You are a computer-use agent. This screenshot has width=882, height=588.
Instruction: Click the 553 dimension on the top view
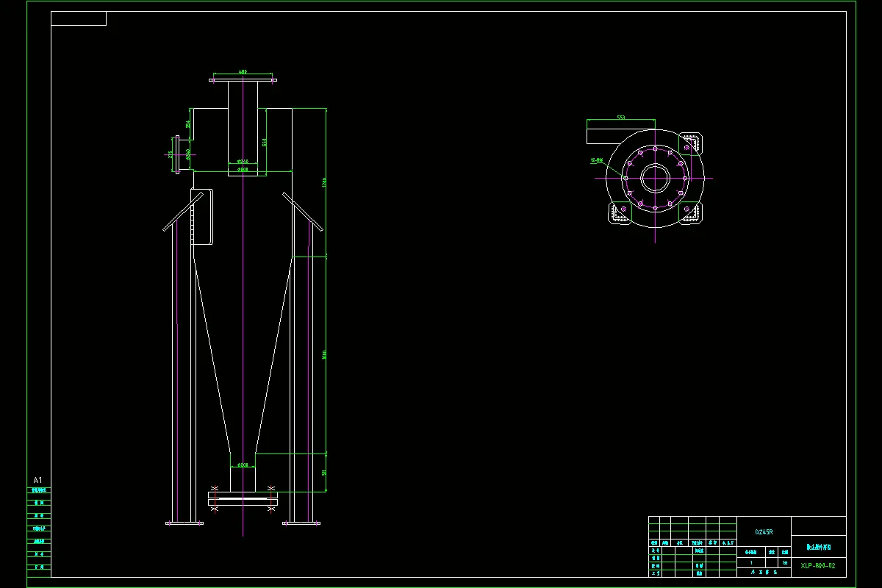[620, 117]
